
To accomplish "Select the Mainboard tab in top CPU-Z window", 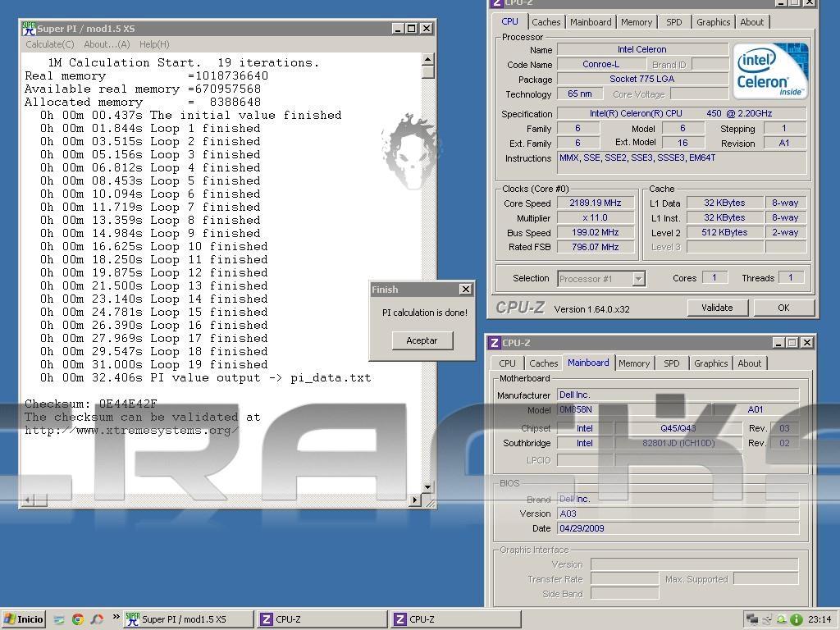I will point(591,22).
